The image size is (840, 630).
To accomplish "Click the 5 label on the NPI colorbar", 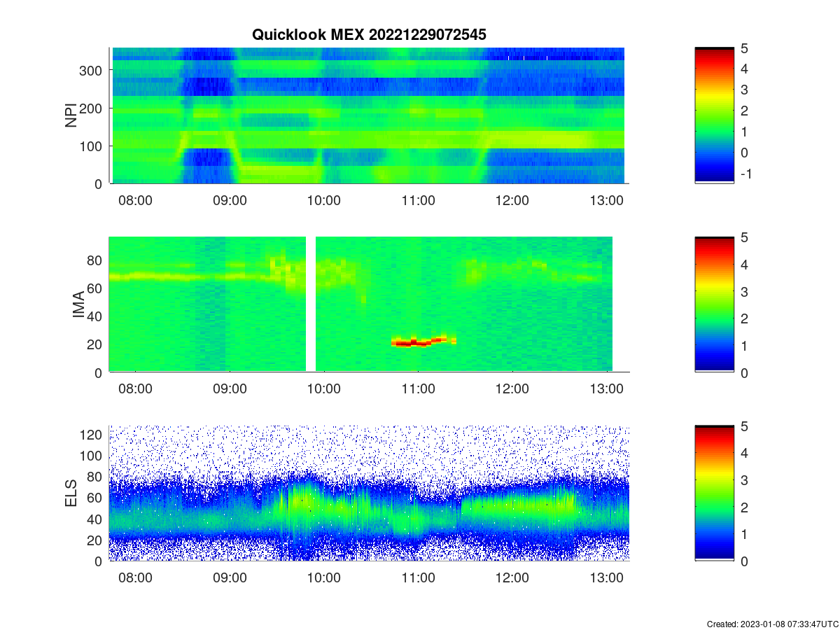I will pos(744,48).
